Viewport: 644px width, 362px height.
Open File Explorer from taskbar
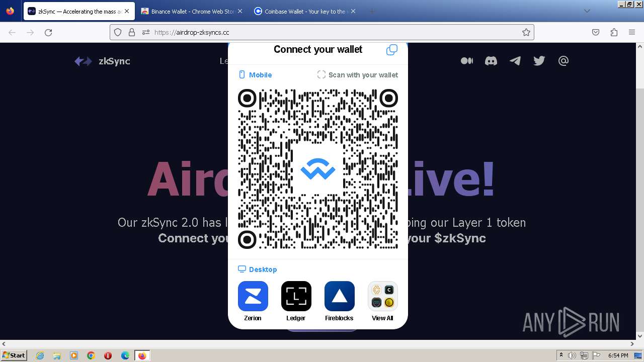click(x=57, y=355)
